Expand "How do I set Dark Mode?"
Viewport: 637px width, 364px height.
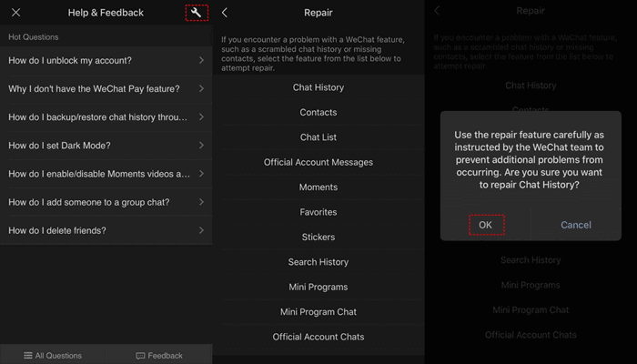(106, 146)
